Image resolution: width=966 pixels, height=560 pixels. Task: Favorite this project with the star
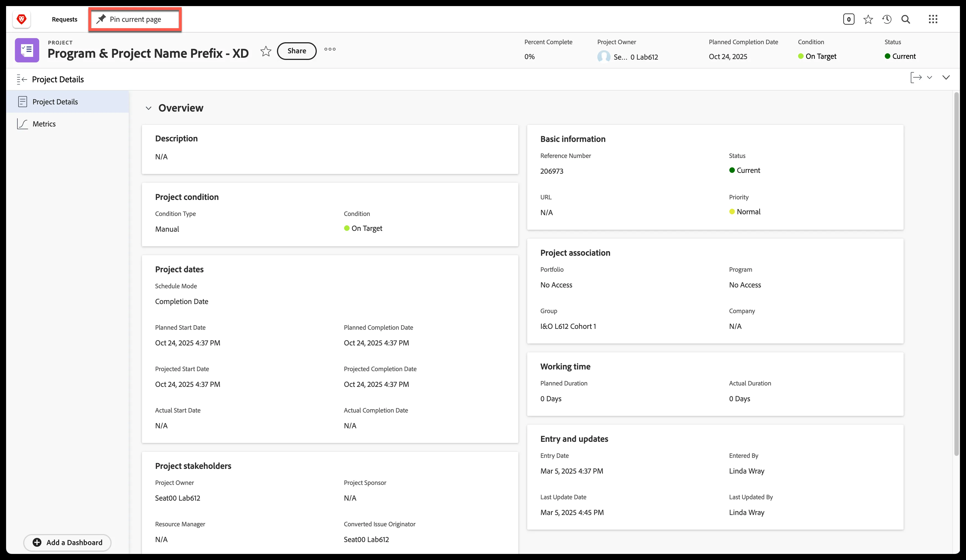[266, 51]
